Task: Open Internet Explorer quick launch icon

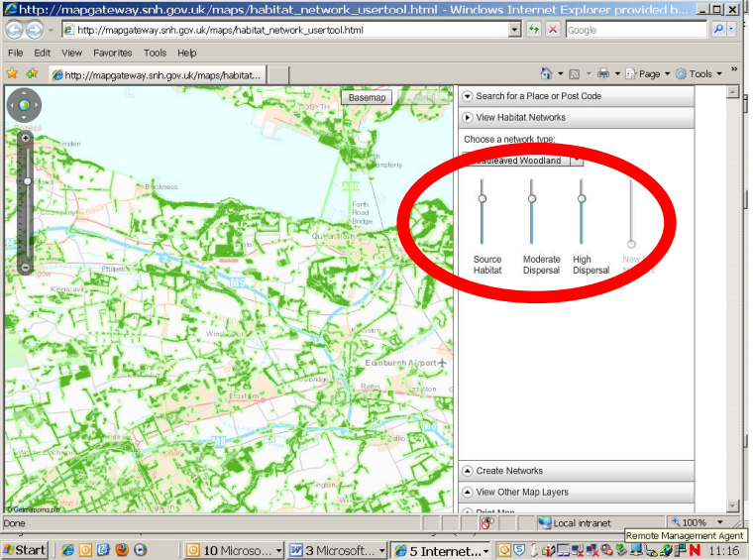Action: 67,550
